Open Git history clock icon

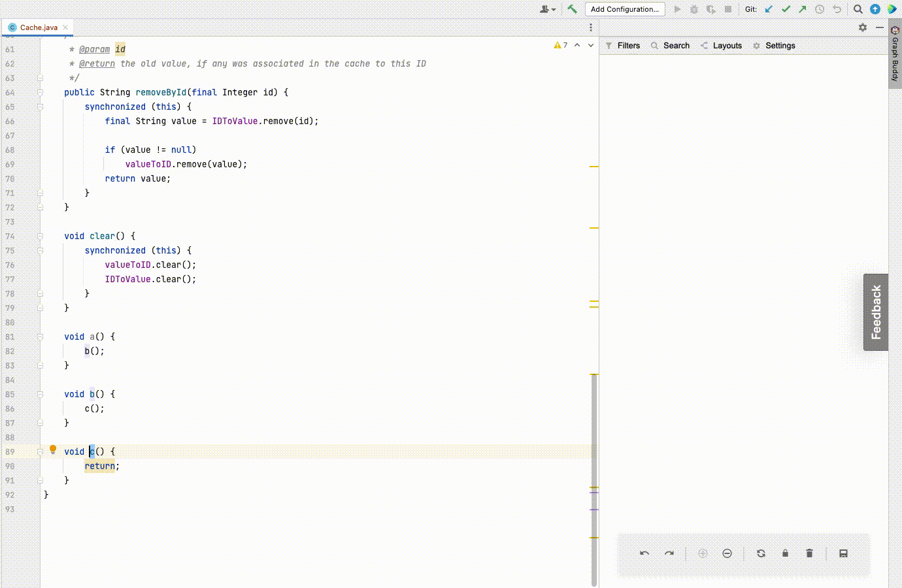click(x=820, y=9)
